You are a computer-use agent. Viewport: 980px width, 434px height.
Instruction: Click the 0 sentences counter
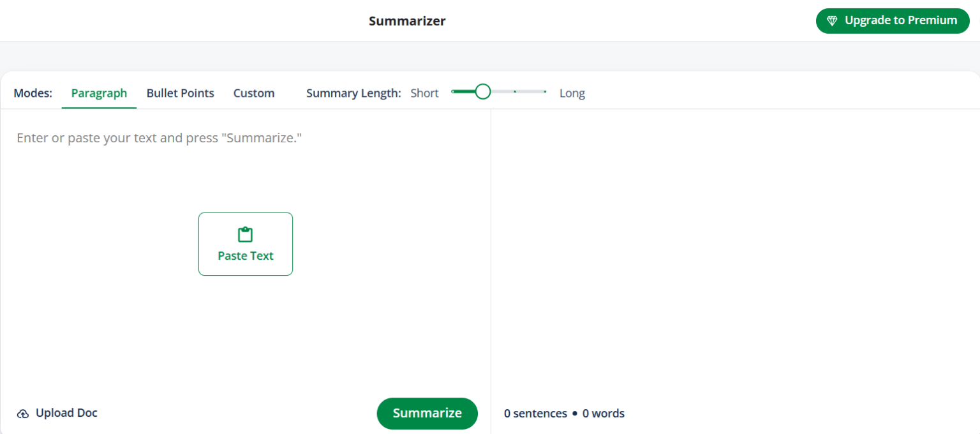click(535, 413)
